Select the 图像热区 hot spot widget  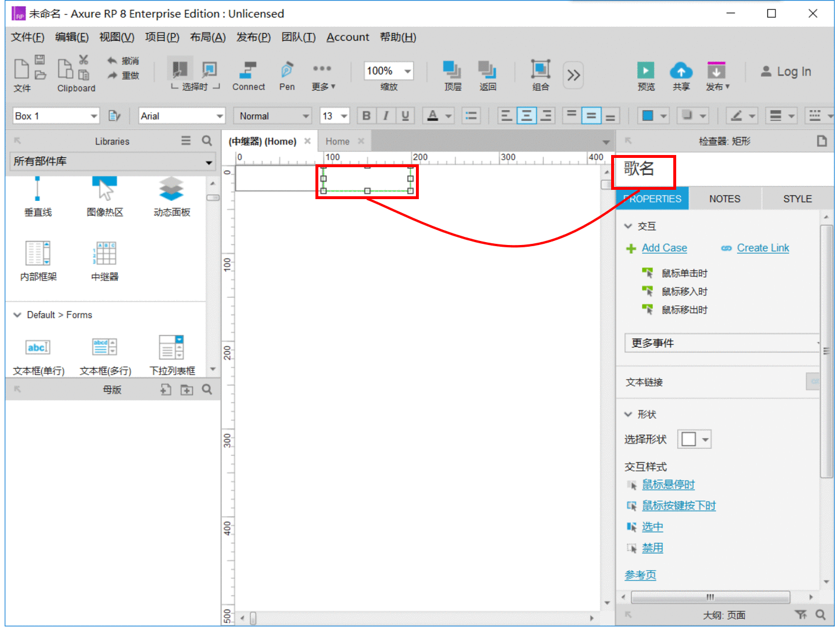105,197
